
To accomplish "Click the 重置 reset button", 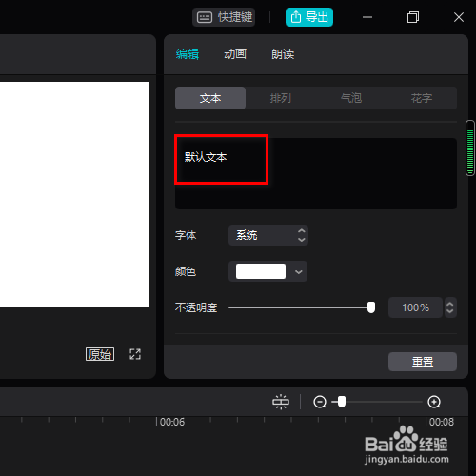I will [x=423, y=362].
